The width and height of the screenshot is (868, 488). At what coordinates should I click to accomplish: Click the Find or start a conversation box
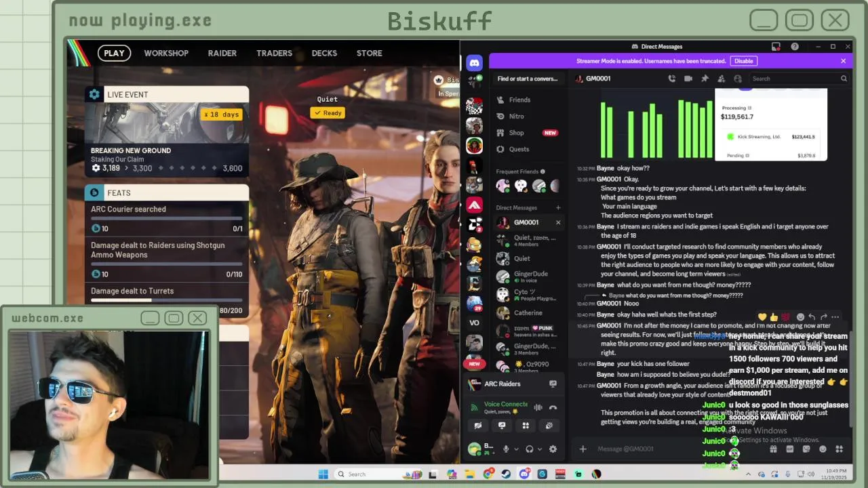point(528,79)
